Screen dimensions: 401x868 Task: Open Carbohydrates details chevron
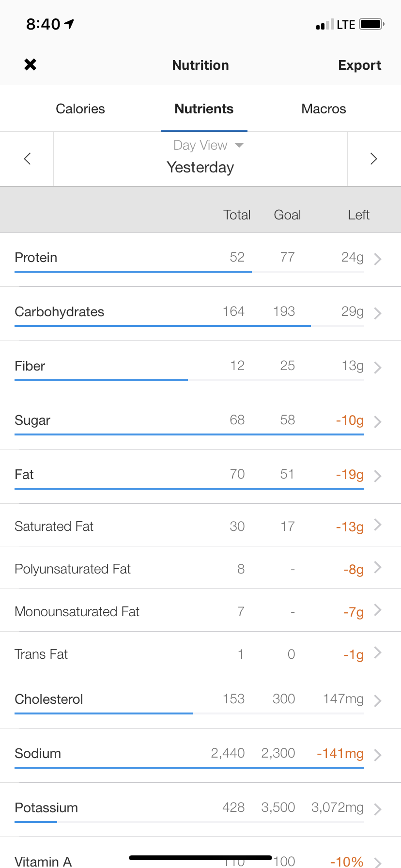coord(378,313)
